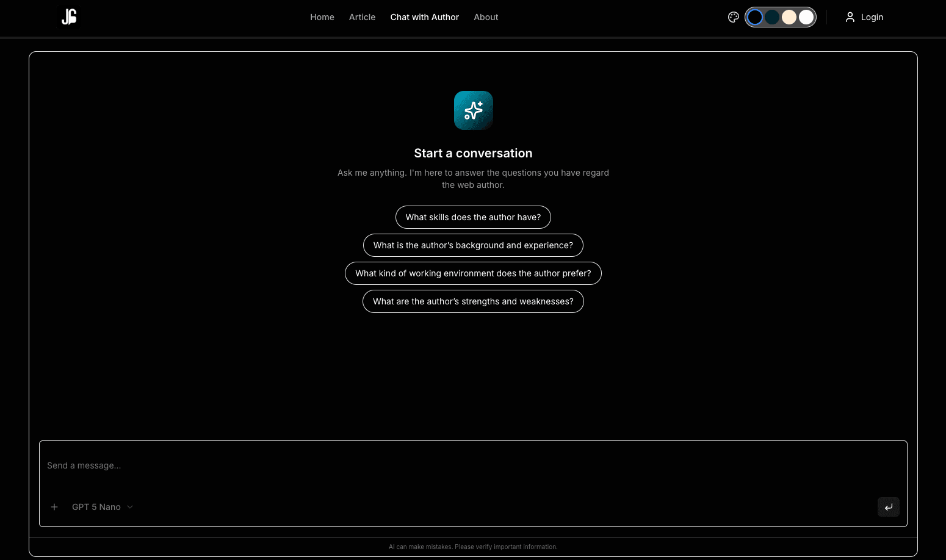Select the cream theme swatch
The image size is (946, 560).
[x=789, y=17]
